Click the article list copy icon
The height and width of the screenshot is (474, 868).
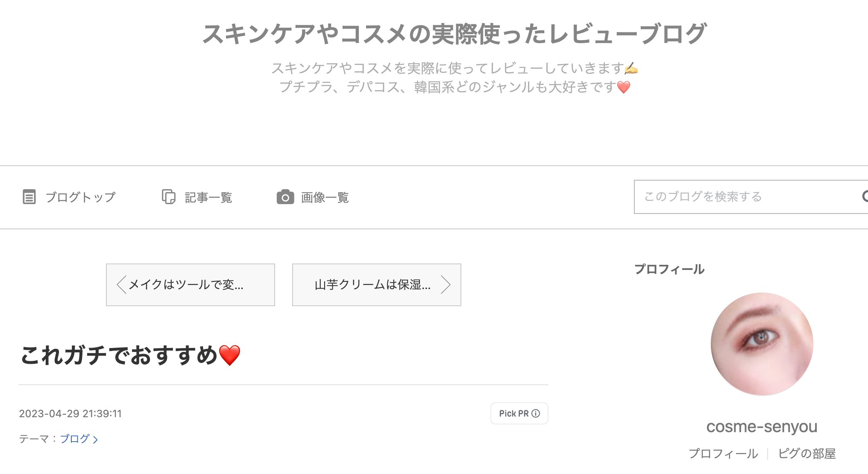point(168,197)
